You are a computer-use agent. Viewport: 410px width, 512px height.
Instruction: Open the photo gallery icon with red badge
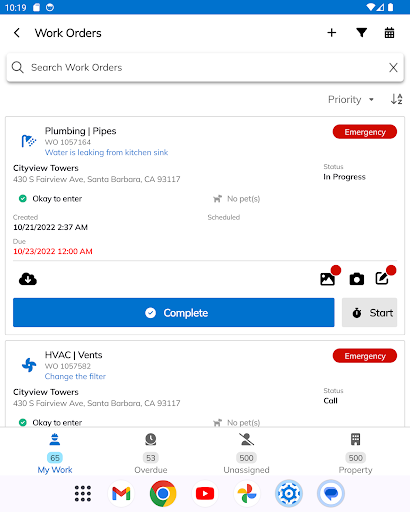coord(328,279)
